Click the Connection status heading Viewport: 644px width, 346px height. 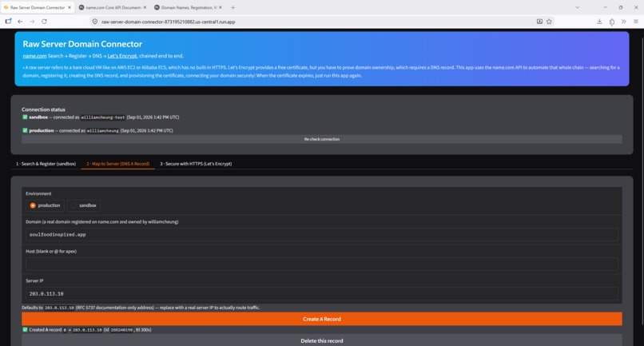tap(43, 109)
